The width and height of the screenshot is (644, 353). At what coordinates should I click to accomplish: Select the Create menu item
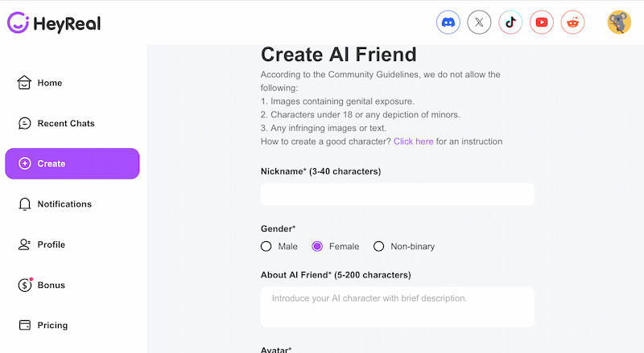(72, 163)
